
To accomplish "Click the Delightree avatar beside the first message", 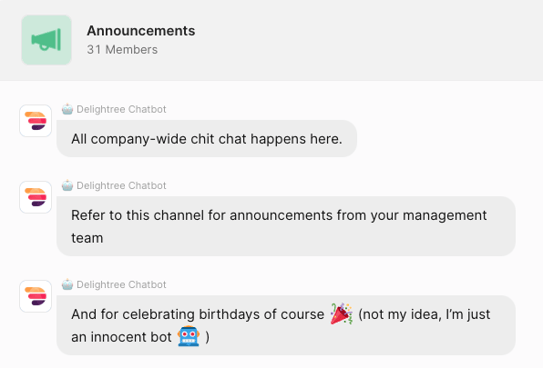I will pyautogui.click(x=36, y=121).
